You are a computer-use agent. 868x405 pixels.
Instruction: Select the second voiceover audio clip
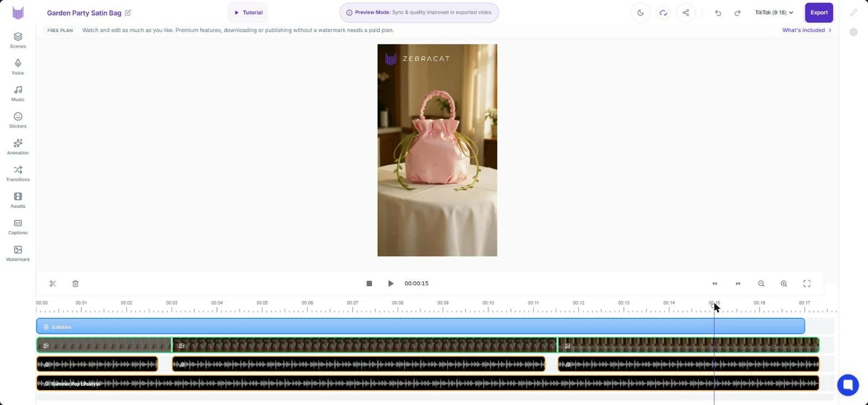coord(358,364)
